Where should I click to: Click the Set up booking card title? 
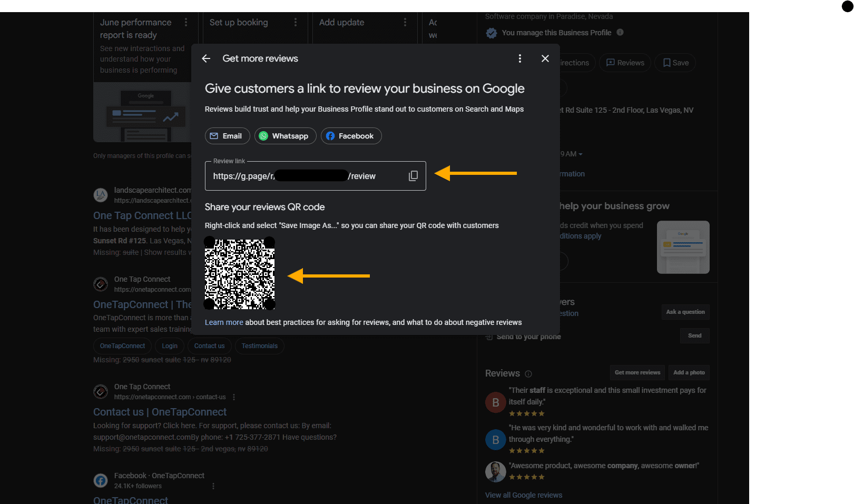239,22
